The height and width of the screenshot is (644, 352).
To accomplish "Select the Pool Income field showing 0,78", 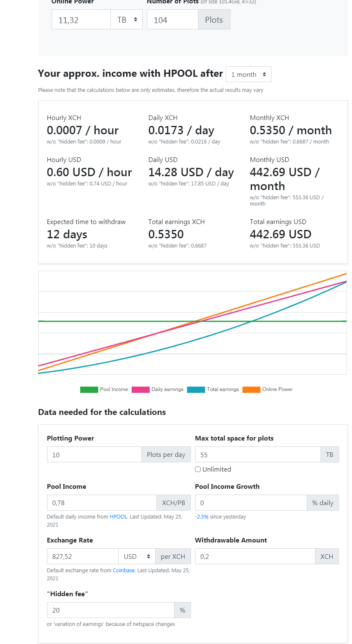I will coord(102,502).
